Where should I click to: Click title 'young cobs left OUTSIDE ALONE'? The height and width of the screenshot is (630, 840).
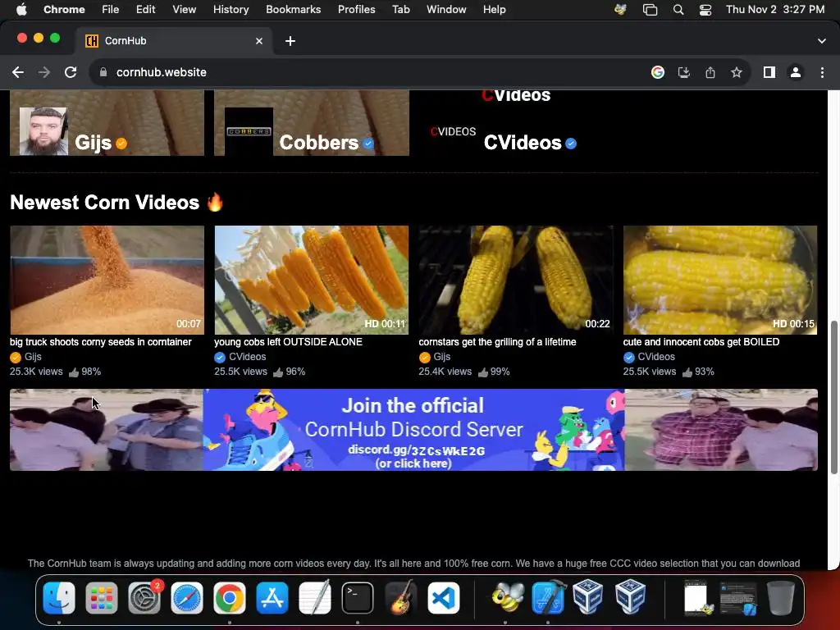click(288, 342)
